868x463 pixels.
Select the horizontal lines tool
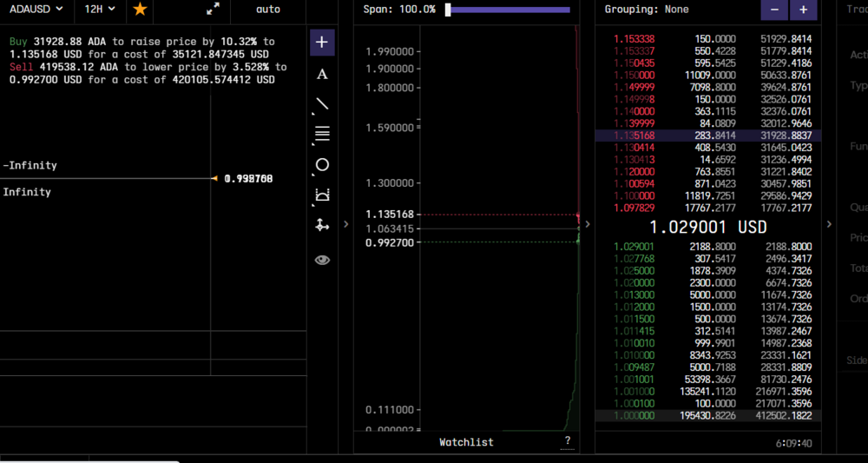[x=322, y=134]
